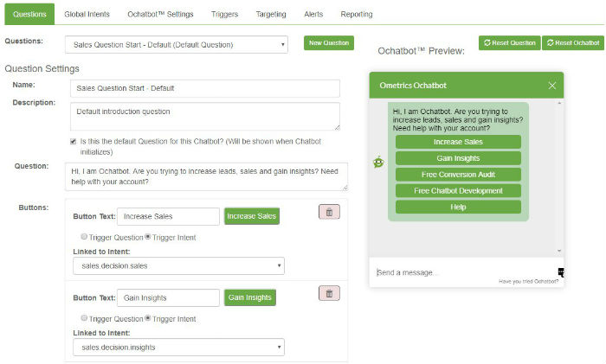This screenshot has width=606, height=364.
Task: Click the Description text area
Action: (x=205, y=116)
